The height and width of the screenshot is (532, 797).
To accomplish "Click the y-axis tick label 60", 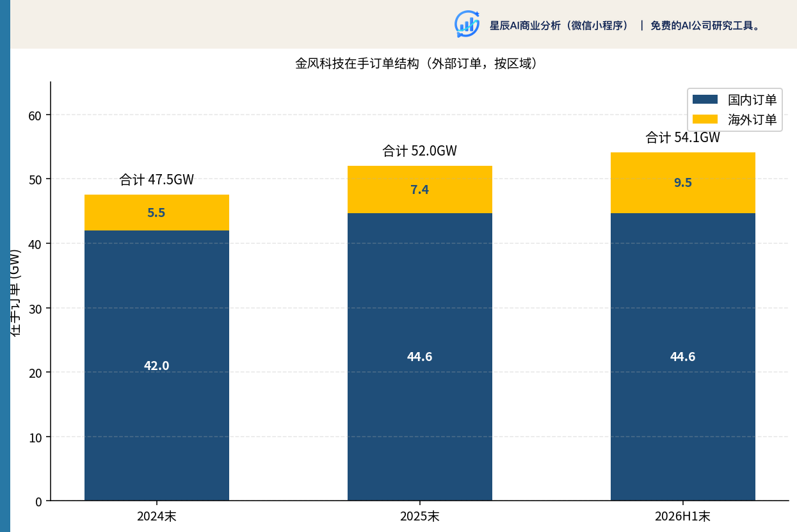I will (x=35, y=115).
